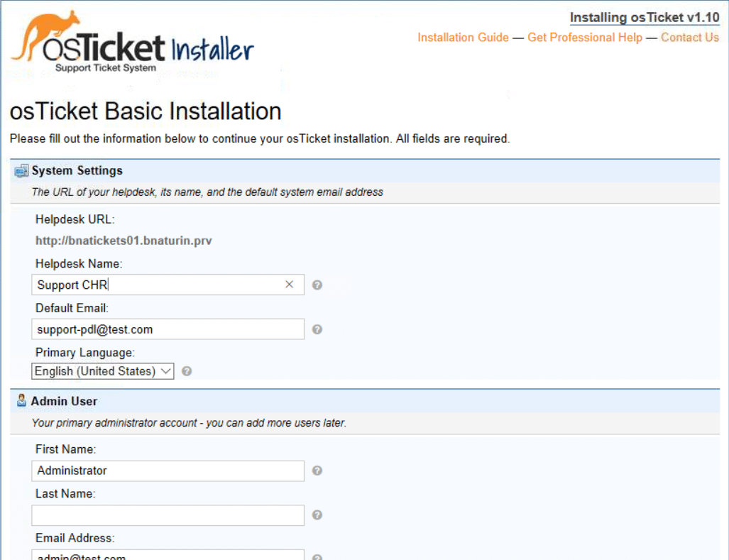The width and height of the screenshot is (729, 560).
Task: Open help icon beside Primary Language dropdown
Action: [x=187, y=371]
